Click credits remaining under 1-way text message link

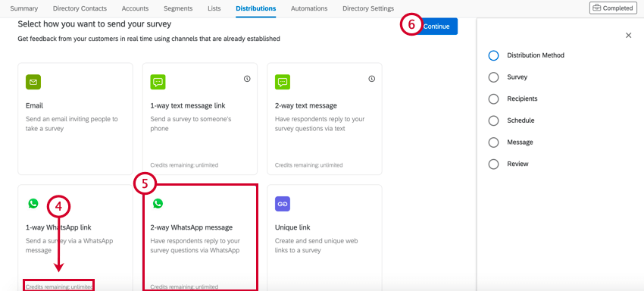(184, 165)
